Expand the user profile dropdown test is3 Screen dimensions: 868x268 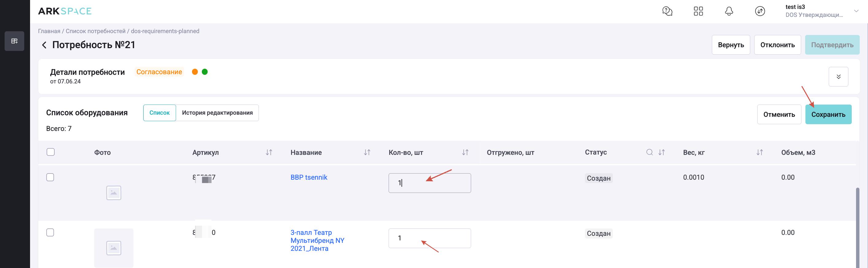coord(856,11)
